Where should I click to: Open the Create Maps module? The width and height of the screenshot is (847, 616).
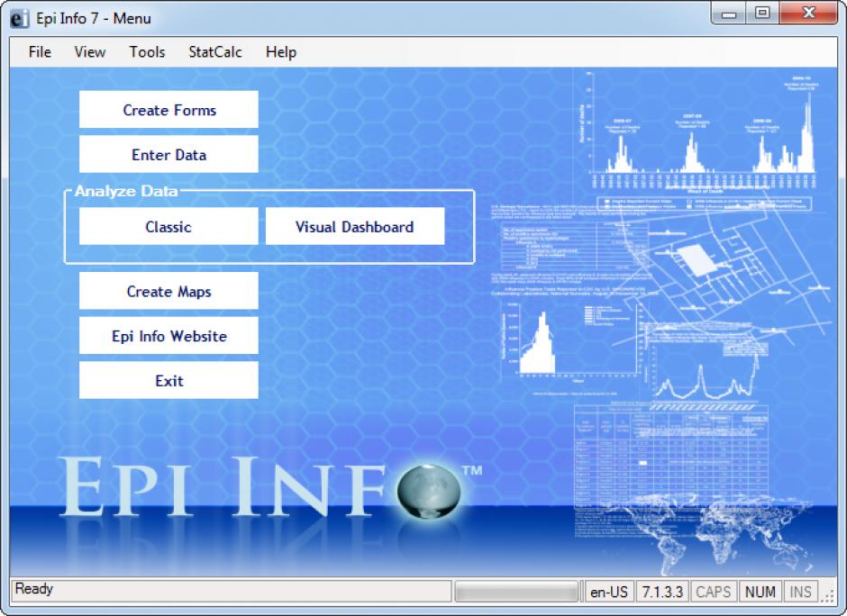coord(168,292)
